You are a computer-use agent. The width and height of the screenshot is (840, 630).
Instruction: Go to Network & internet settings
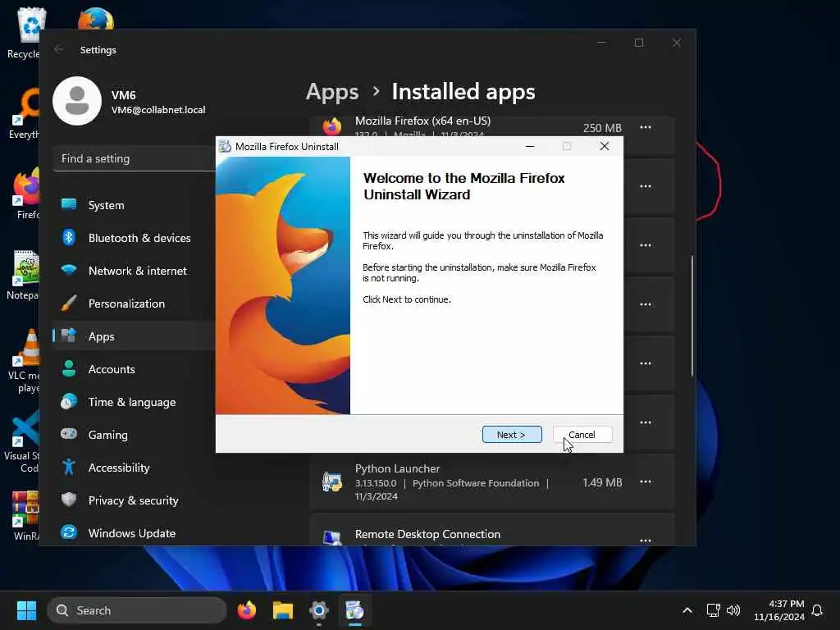pyautogui.click(x=134, y=271)
